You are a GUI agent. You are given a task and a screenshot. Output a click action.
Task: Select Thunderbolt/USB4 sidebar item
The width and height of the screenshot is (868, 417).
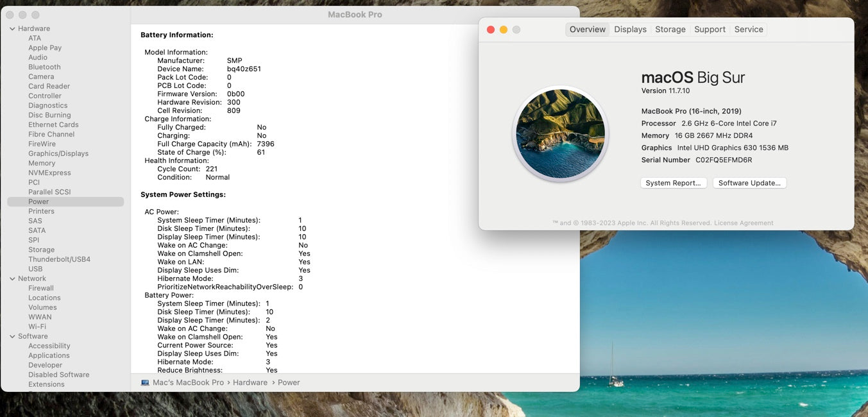tap(59, 259)
